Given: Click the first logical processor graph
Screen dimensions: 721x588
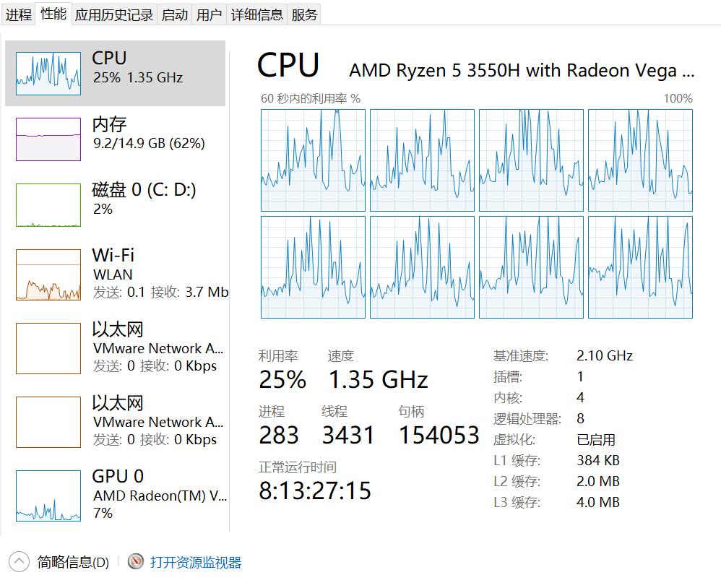Looking at the screenshot, I should (x=313, y=160).
